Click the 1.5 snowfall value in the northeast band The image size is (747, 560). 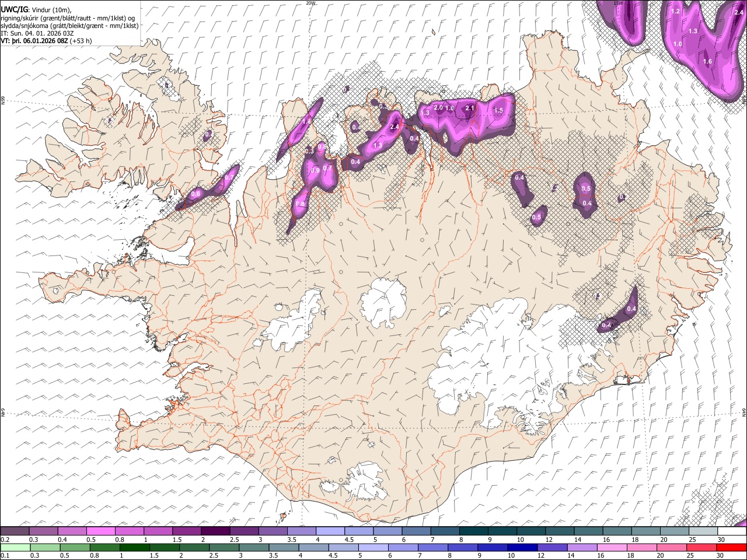point(498,110)
